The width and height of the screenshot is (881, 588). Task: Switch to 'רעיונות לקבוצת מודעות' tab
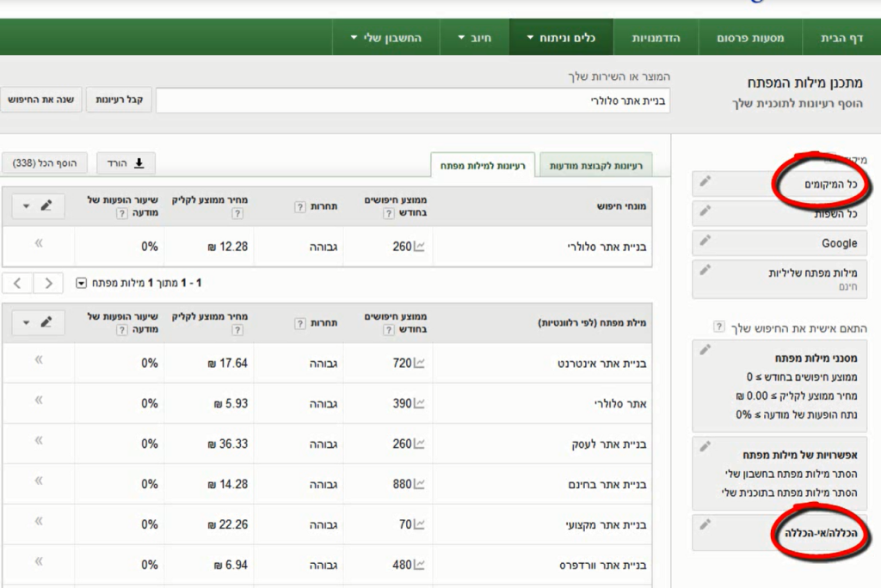click(595, 166)
